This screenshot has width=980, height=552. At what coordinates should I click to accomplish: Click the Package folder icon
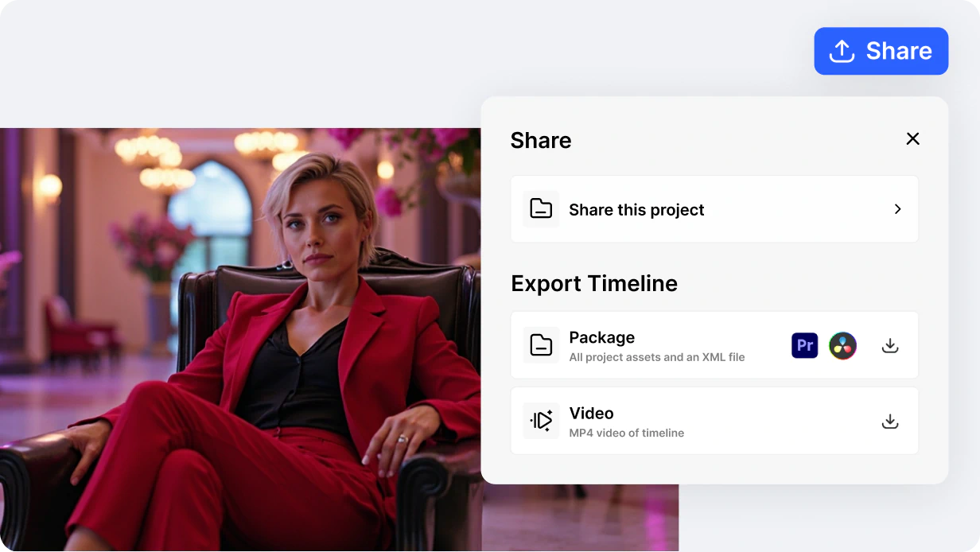pos(541,345)
